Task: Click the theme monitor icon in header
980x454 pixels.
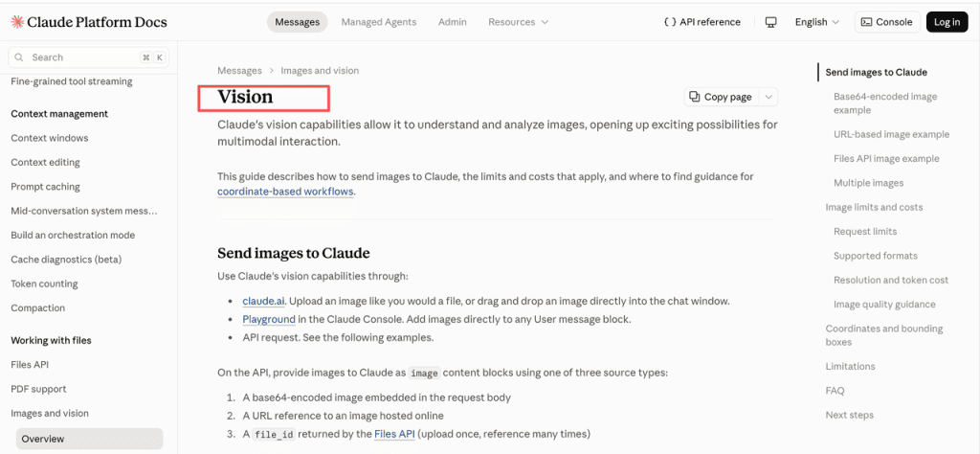Action: point(770,22)
